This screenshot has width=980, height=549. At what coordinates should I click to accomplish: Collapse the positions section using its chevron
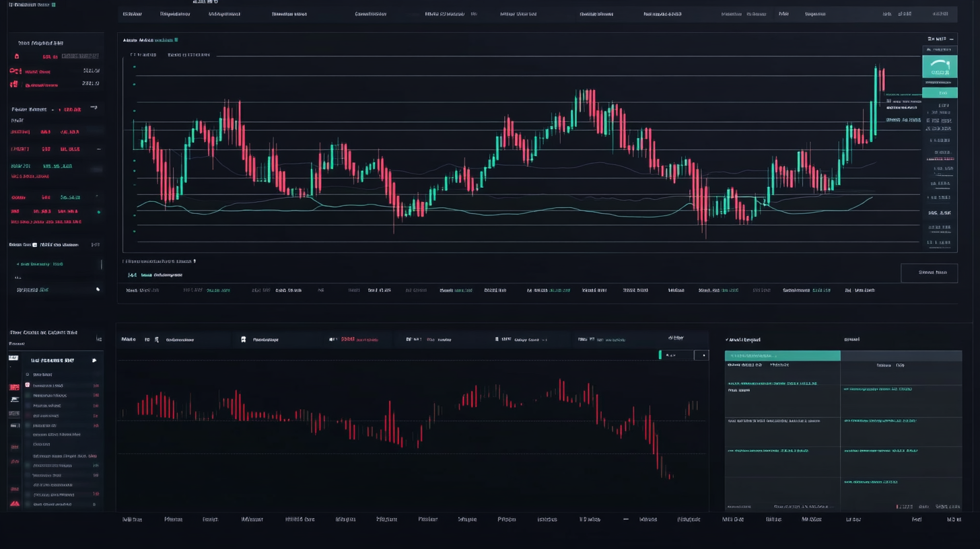coord(98,149)
